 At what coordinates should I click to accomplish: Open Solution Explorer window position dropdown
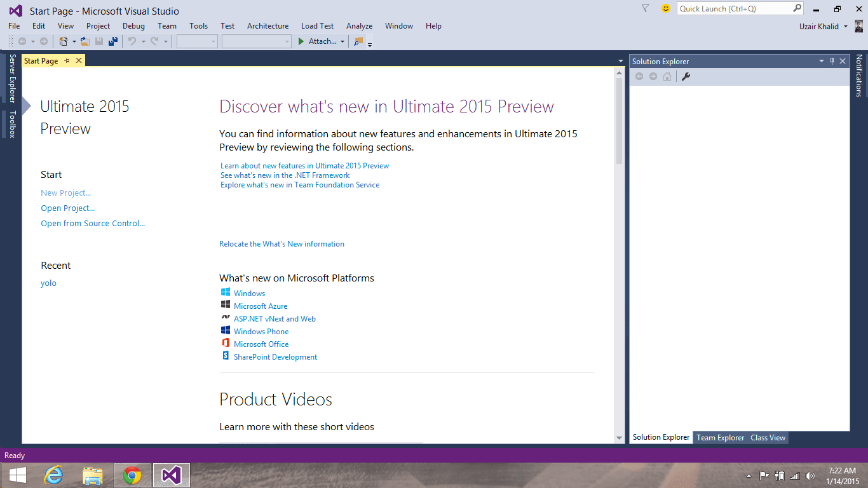821,61
